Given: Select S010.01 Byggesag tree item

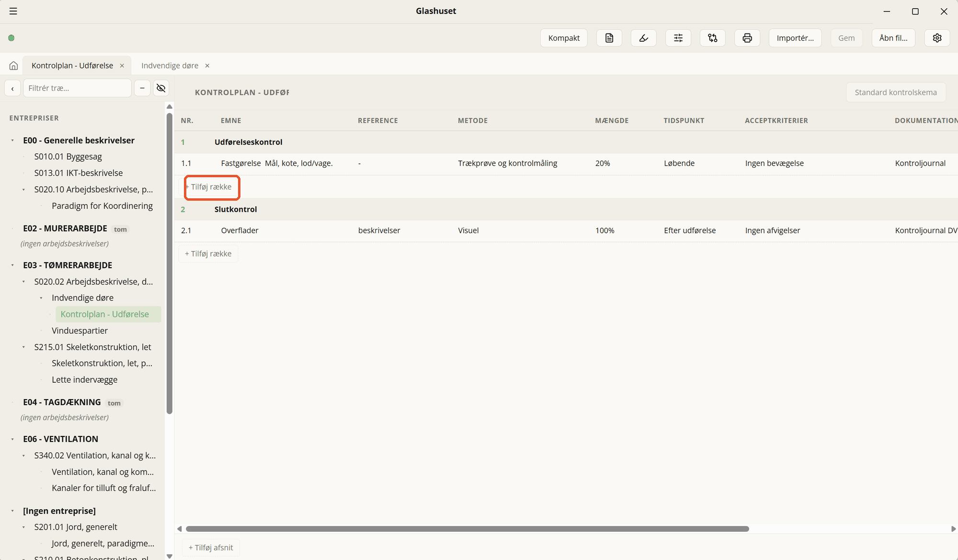Looking at the screenshot, I should 68,157.
